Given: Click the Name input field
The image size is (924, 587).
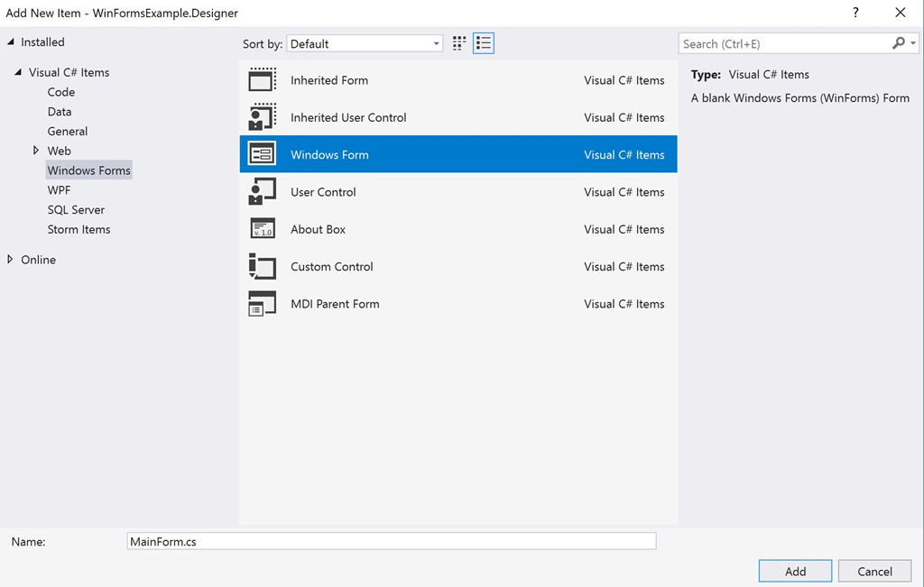Looking at the screenshot, I should point(392,540).
